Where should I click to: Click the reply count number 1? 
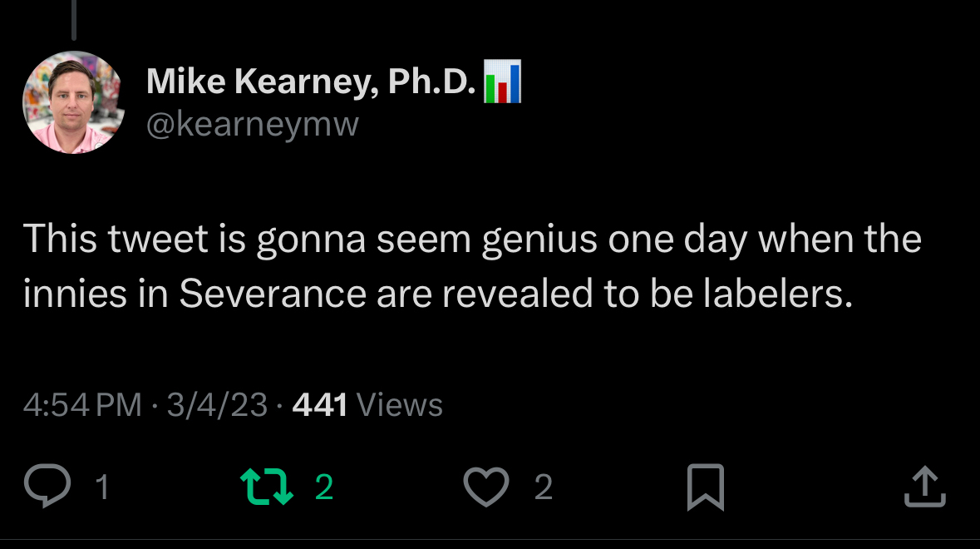(x=102, y=487)
